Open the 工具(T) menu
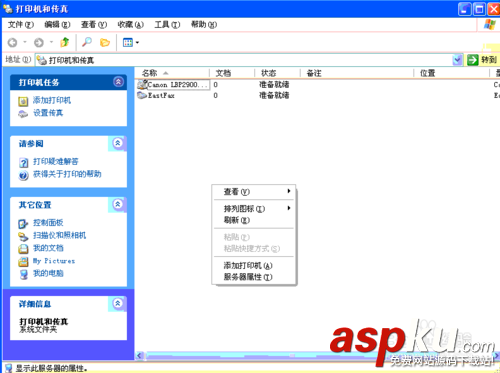Viewport: 500px width, 373px height. click(167, 25)
